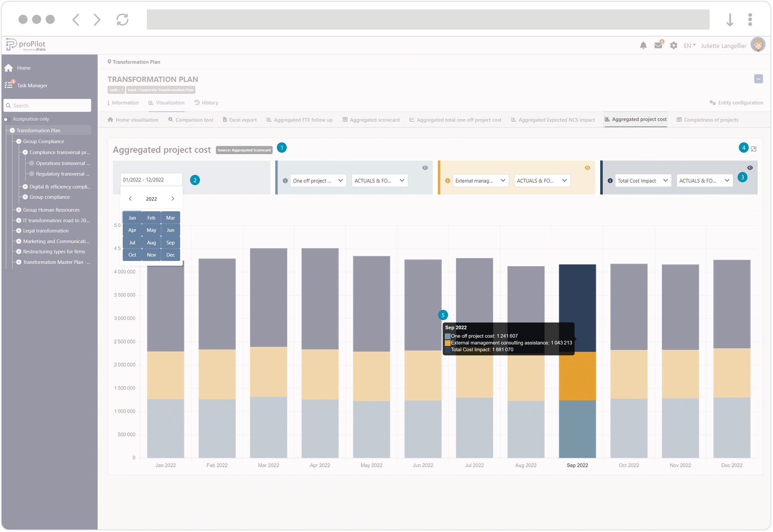This screenshot has width=773, height=532.
Task: Click the Entity configuration link
Action: pyautogui.click(x=736, y=103)
